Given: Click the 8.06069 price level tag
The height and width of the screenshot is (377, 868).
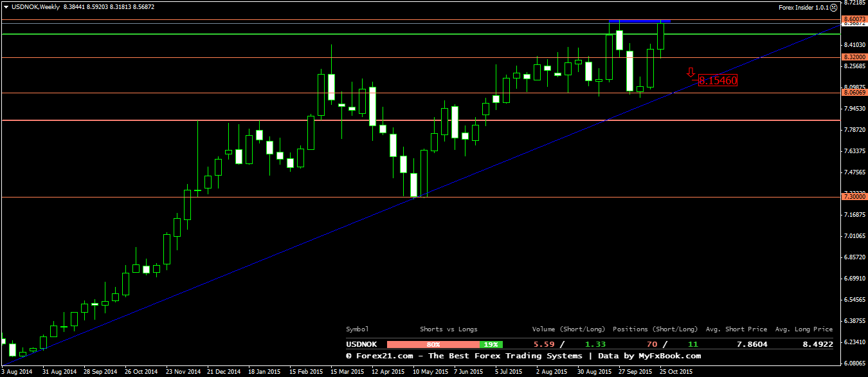Looking at the screenshot, I should (x=854, y=93).
